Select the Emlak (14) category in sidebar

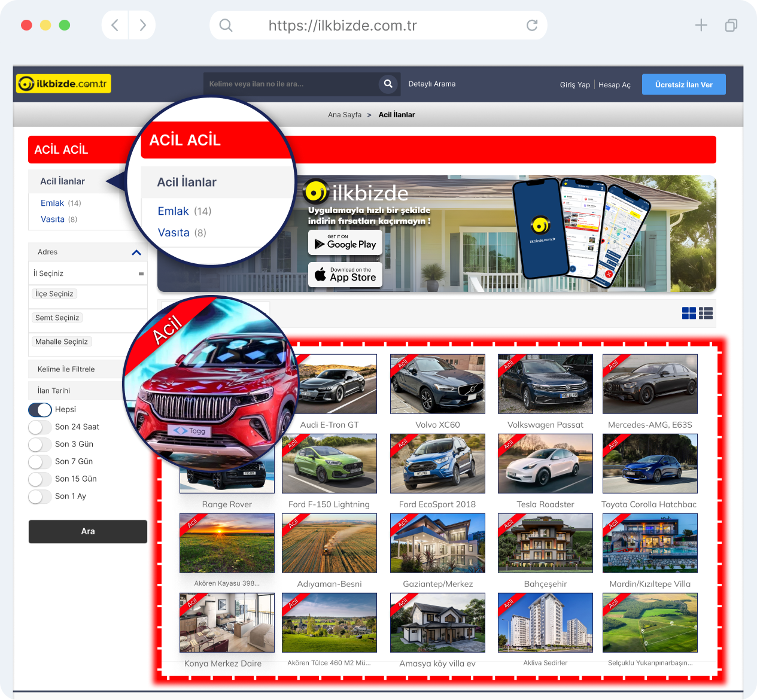click(60, 203)
